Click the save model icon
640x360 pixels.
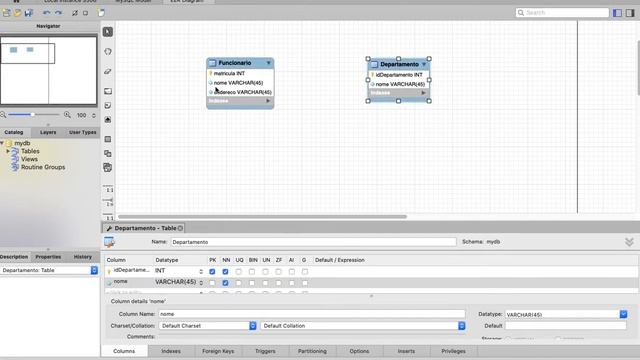[x=29, y=13]
